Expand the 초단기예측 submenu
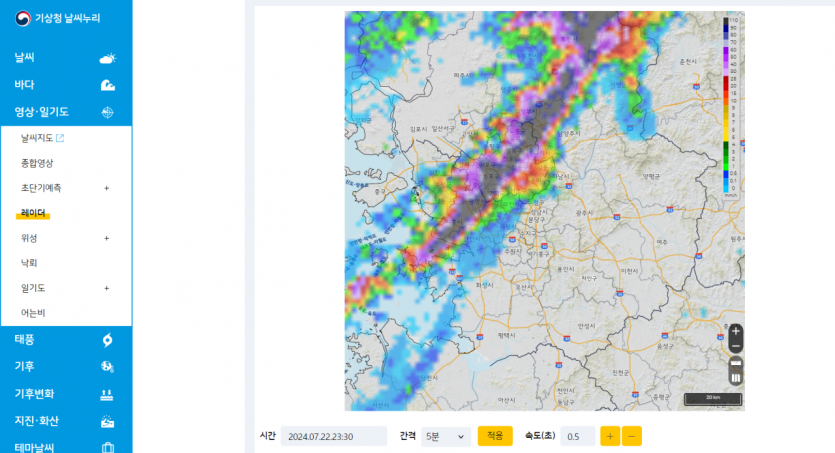This screenshot has height=453, width=835. tap(106, 188)
